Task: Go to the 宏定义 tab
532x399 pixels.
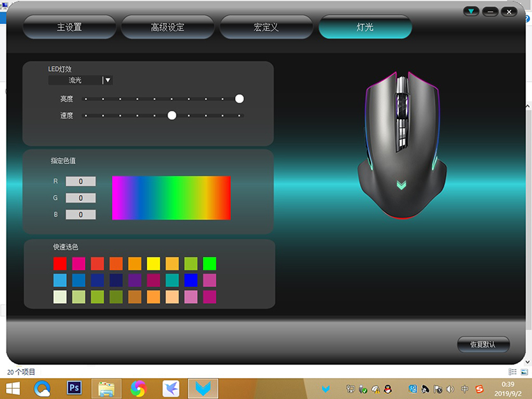Action: point(266,27)
